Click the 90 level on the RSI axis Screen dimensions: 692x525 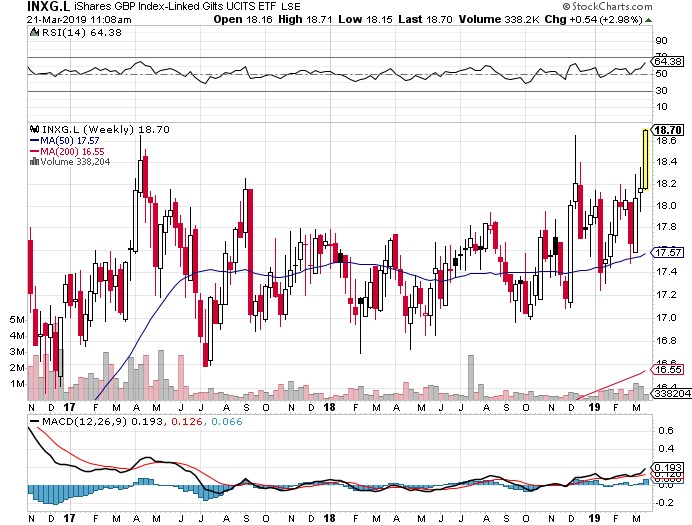(x=661, y=41)
